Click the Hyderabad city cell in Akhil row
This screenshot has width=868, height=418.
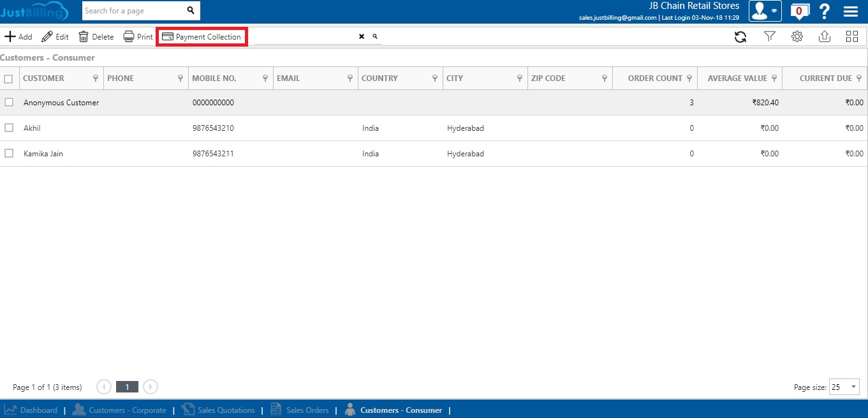coord(466,128)
